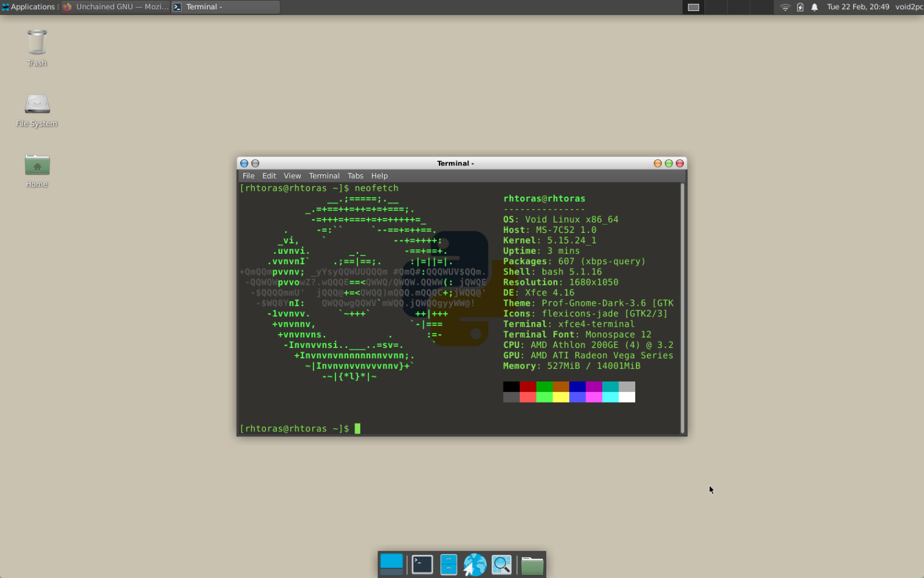Click the 'Resolution: 1680x1050' line

coord(561,282)
